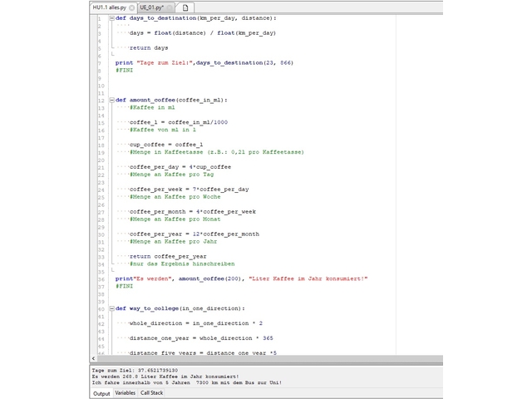The height and width of the screenshot is (399, 532).
Task: Click the '#FINI' comment on line 37
Action: 124,286
